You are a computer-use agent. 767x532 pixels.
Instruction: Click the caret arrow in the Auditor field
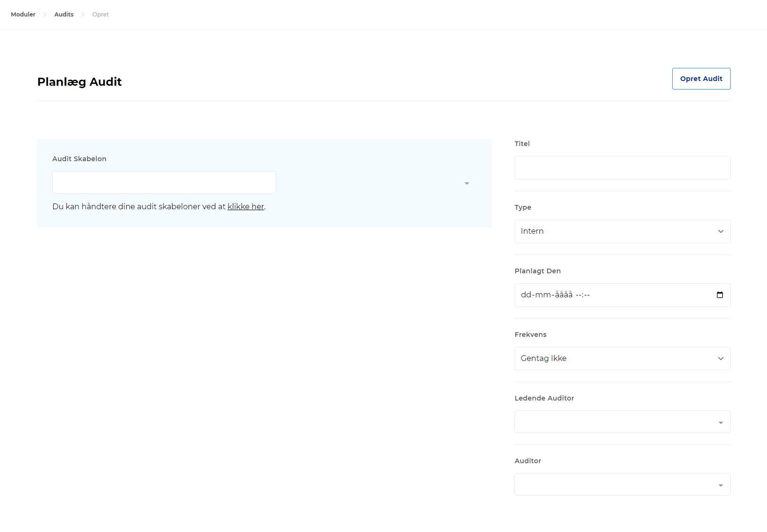click(720, 485)
